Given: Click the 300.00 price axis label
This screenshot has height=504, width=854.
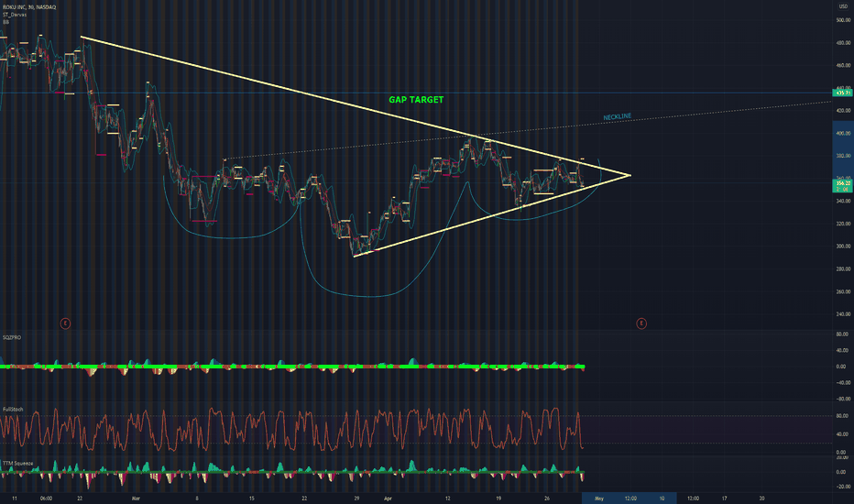Looking at the screenshot, I should [x=844, y=247].
